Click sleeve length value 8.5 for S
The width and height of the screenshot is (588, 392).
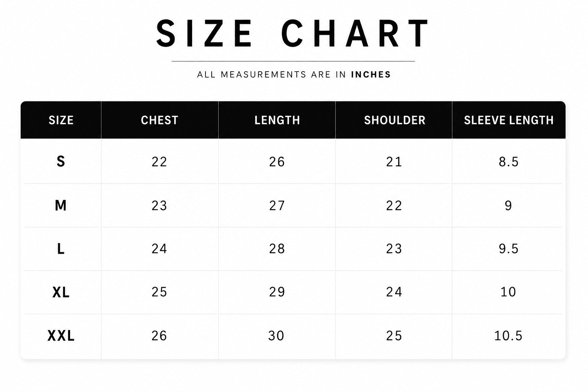tap(509, 162)
